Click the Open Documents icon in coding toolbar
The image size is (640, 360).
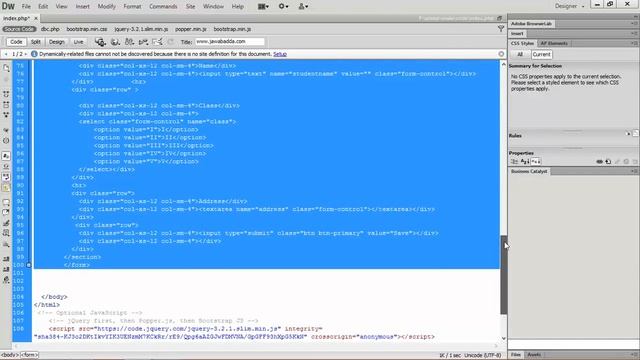click(x=6, y=68)
